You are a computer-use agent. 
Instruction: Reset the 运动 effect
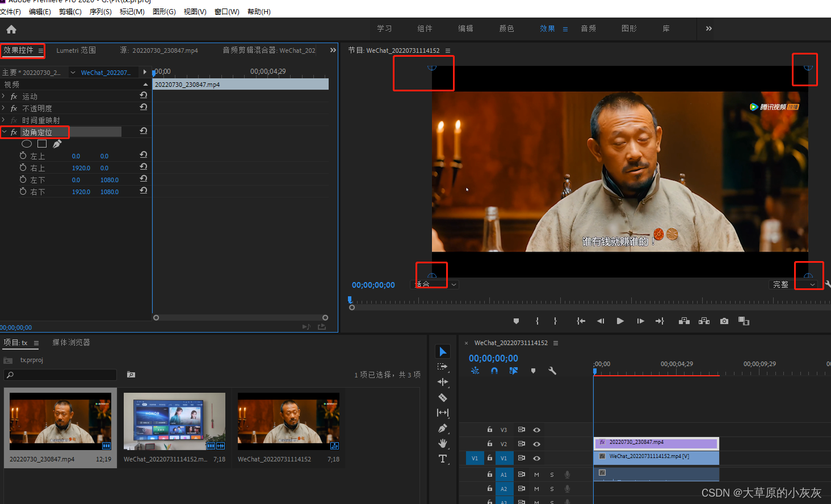[144, 95]
